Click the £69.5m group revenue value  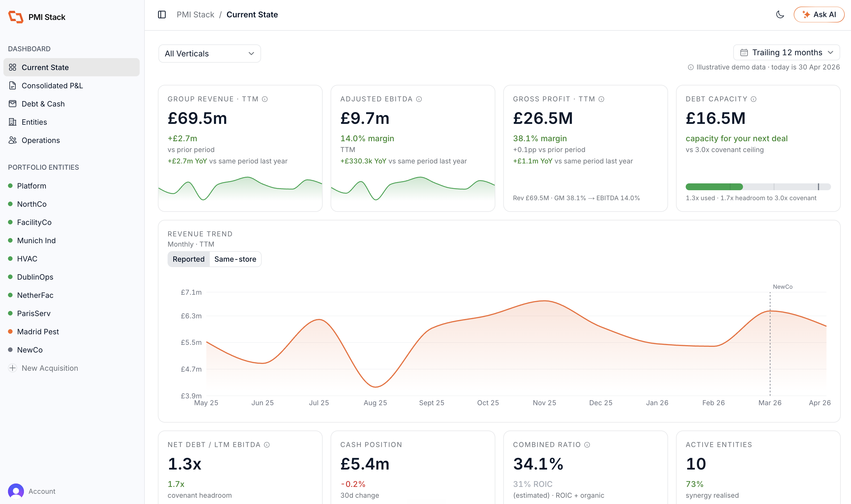197,118
